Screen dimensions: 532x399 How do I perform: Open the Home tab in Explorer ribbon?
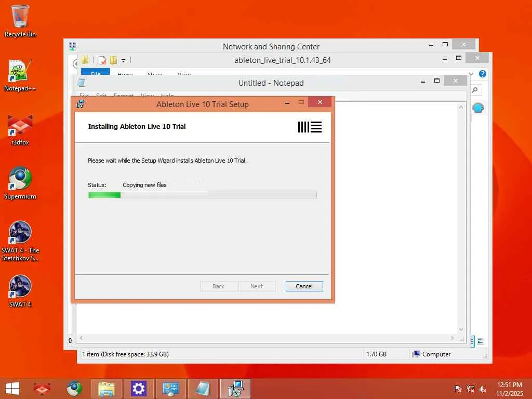pos(125,73)
